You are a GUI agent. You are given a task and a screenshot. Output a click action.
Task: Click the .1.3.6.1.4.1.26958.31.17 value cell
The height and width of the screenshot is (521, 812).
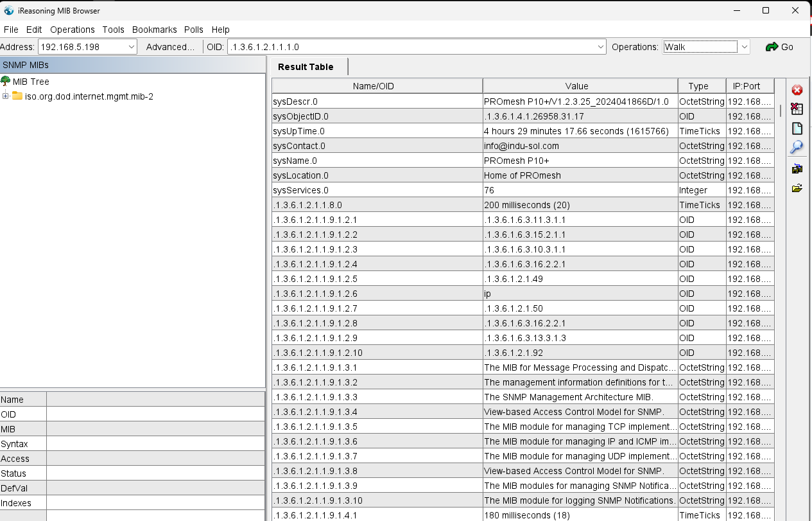pos(580,116)
